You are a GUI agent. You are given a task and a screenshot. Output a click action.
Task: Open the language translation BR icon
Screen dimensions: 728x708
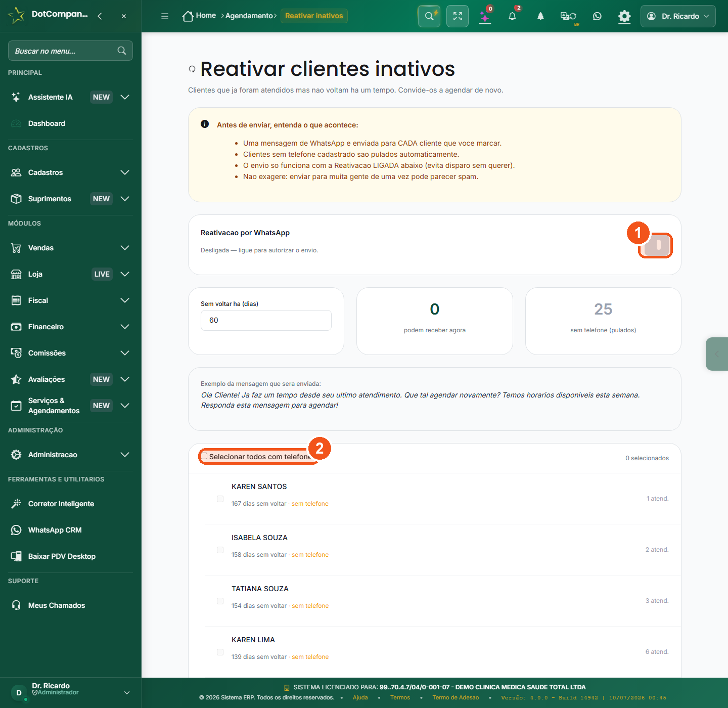pos(569,17)
